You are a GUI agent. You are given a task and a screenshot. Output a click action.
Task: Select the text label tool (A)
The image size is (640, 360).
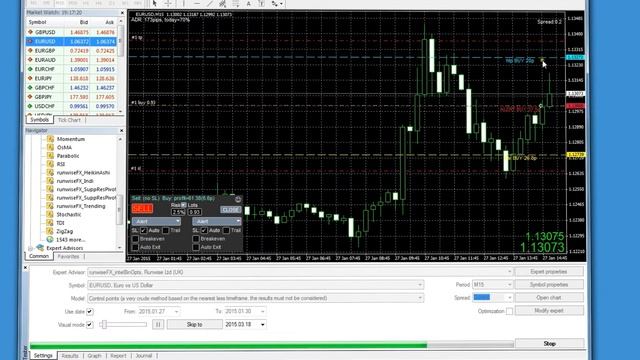point(249,3)
